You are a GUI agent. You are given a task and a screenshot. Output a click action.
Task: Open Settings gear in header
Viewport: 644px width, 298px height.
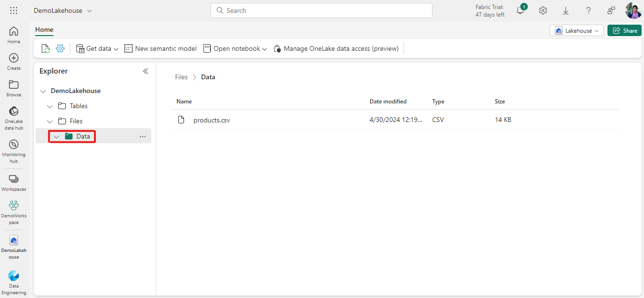click(x=543, y=10)
